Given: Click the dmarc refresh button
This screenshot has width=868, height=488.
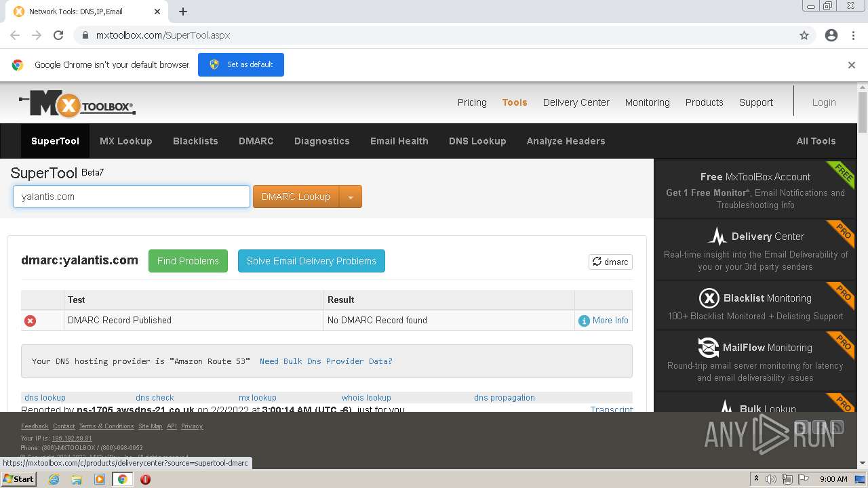Looking at the screenshot, I should coord(610,262).
